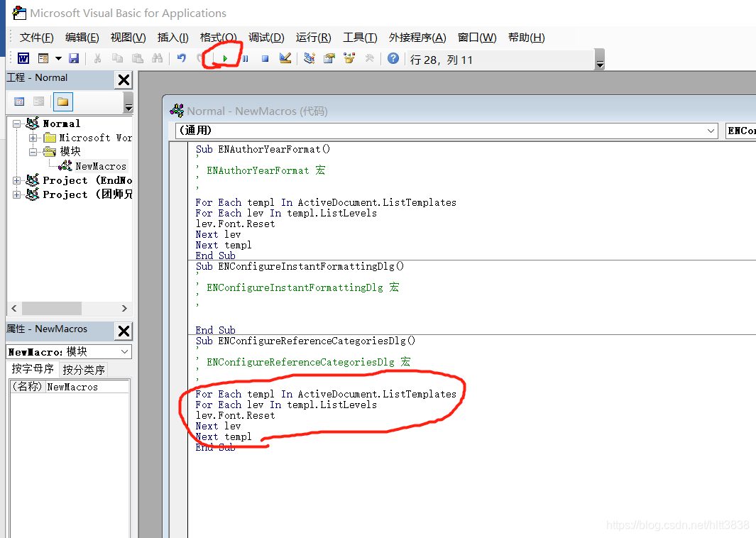This screenshot has height=538, width=756.
Task: Open the Project Explorer icon
Action: click(309, 58)
